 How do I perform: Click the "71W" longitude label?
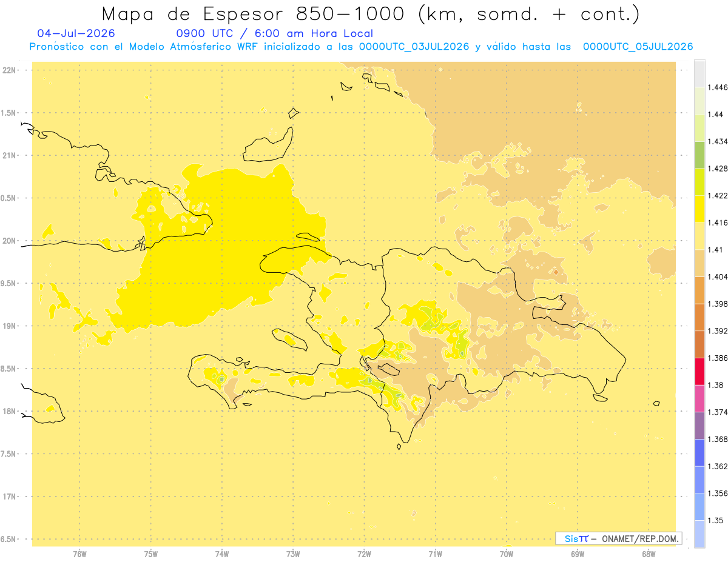pyautogui.click(x=435, y=554)
